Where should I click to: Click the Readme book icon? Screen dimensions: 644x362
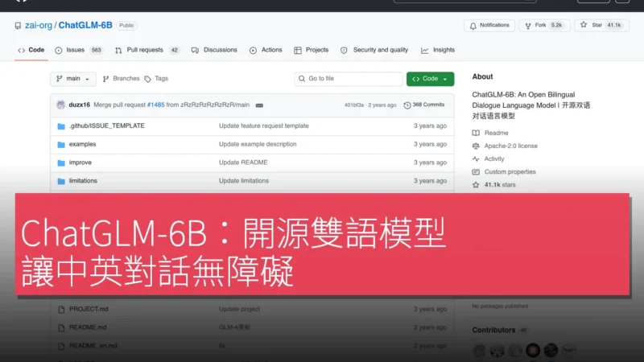pyautogui.click(x=476, y=133)
